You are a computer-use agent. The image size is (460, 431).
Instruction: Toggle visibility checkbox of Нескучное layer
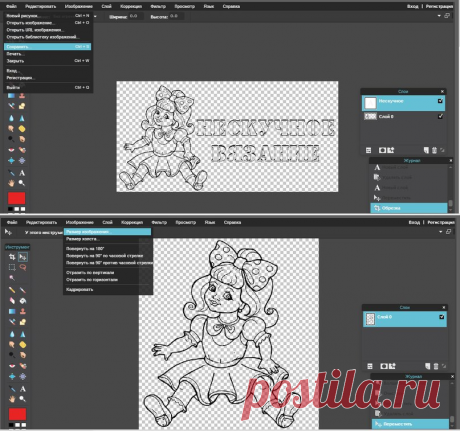click(440, 101)
